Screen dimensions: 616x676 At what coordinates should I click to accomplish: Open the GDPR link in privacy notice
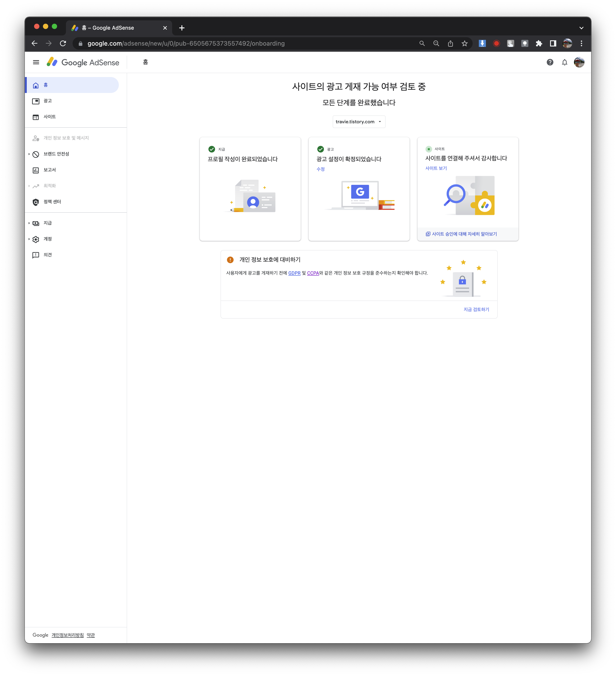(x=294, y=273)
